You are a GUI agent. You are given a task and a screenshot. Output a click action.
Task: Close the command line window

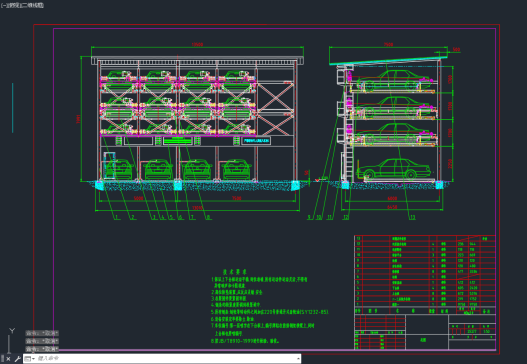click(x=8, y=359)
